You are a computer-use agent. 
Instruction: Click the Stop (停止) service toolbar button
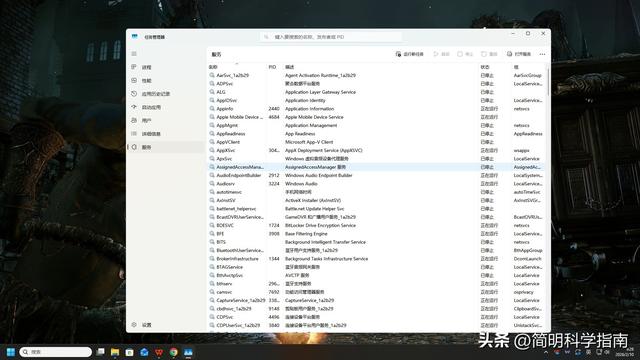[x=465, y=54]
